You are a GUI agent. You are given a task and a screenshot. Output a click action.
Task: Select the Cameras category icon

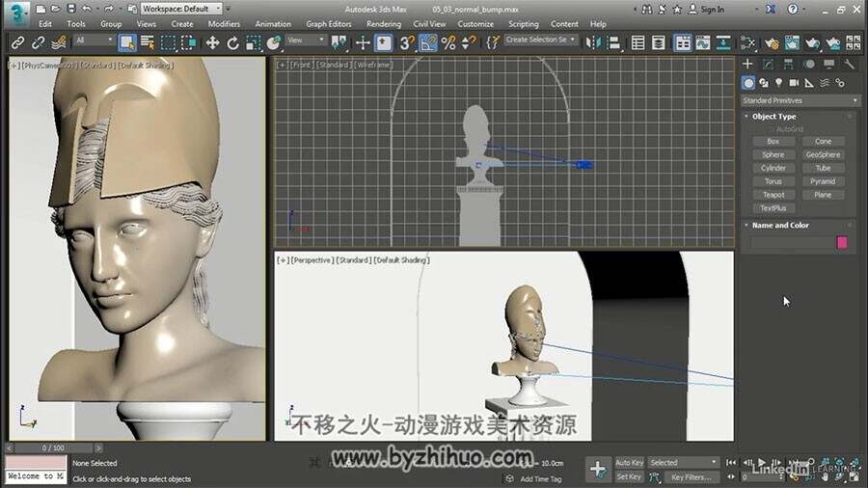[794, 82]
